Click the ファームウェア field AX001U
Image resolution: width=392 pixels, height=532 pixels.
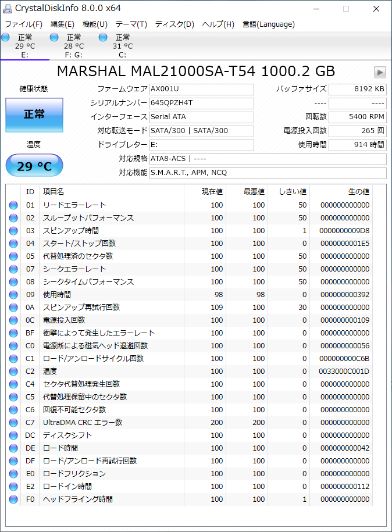[x=202, y=89]
